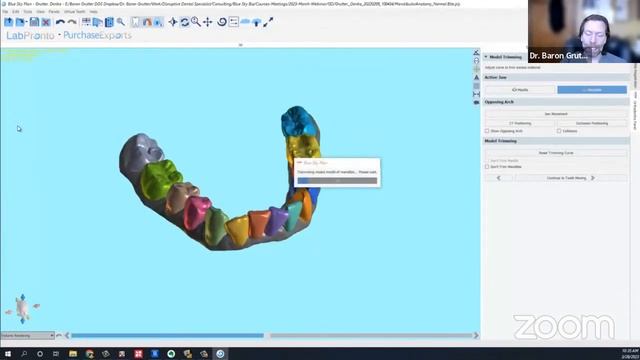The width and height of the screenshot is (640, 360).
Task: Click the Save floppy disk icon
Action: (34, 22)
